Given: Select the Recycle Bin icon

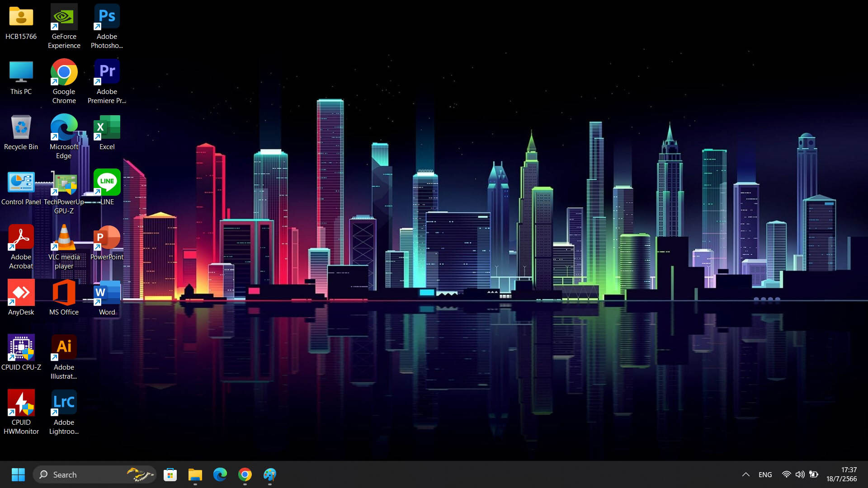Looking at the screenshot, I should tap(21, 133).
